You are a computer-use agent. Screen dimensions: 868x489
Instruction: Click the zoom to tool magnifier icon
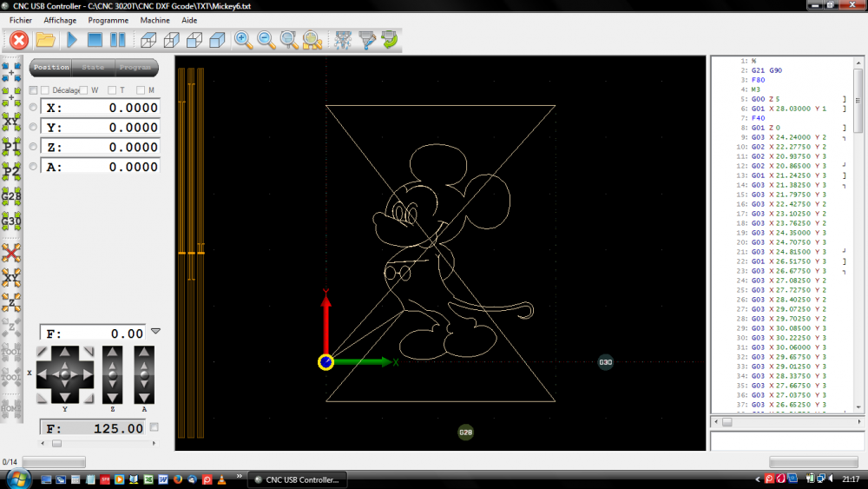click(289, 40)
